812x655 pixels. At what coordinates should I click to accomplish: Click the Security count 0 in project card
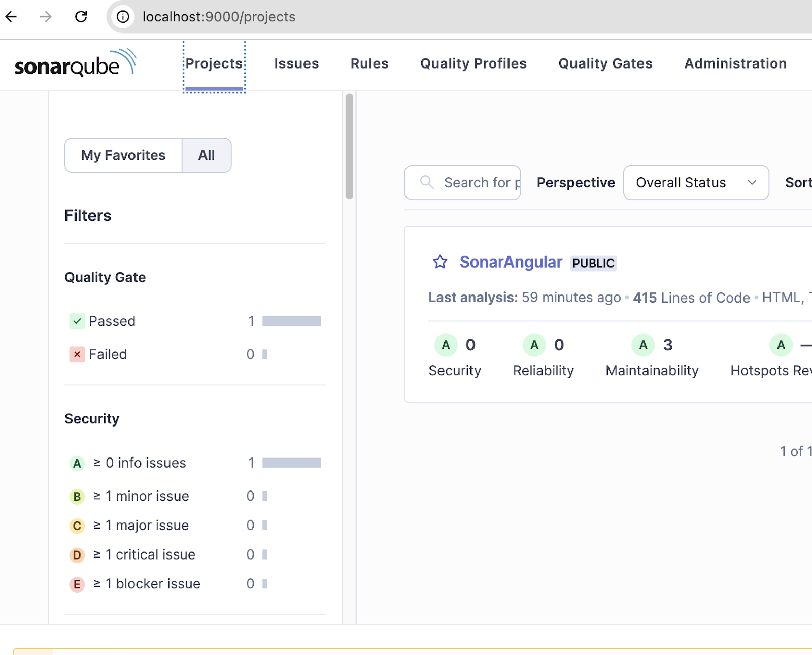[x=470, y=345]
